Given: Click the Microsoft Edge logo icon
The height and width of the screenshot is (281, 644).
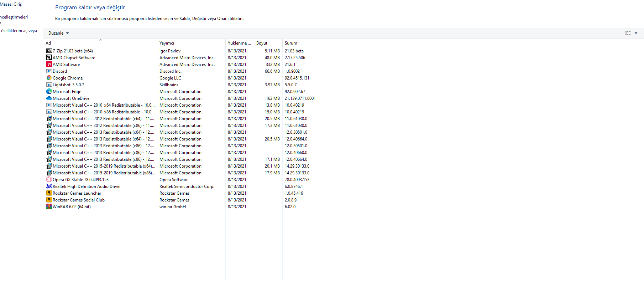Looking at the screenshot, I should coord(49,92).
